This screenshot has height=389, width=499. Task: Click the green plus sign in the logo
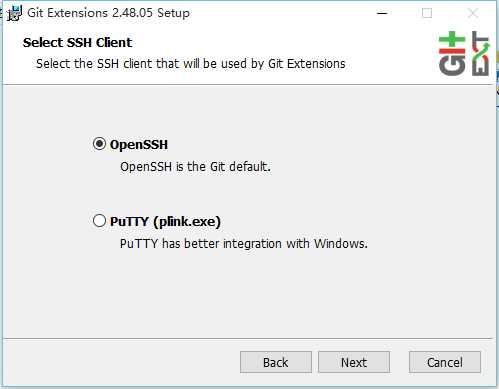[x=452, y=39]
